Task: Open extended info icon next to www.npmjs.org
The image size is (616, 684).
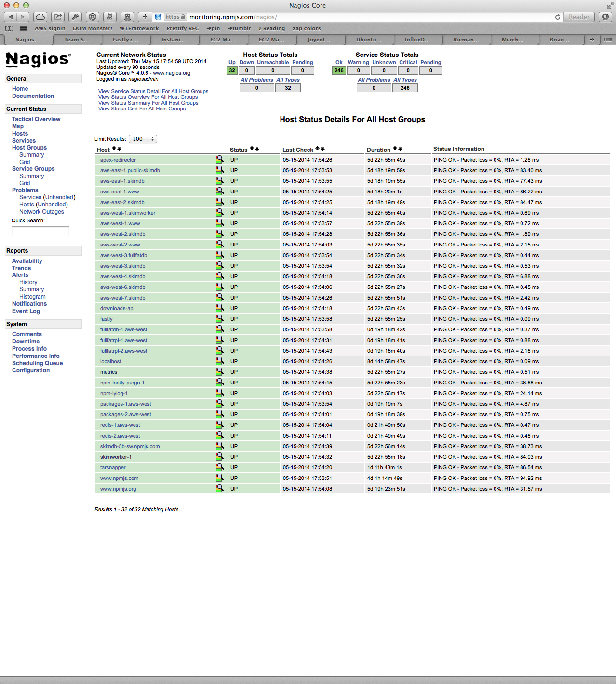Action: [220, 488]
